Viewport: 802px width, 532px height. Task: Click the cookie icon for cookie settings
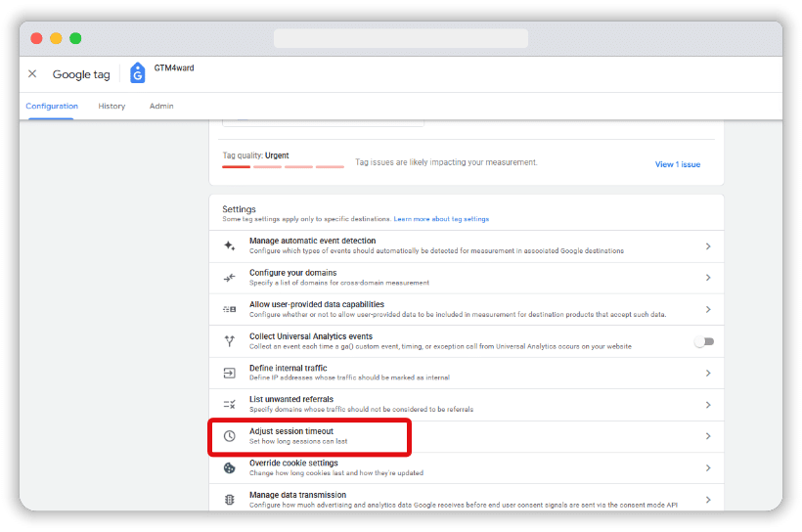coord(230,468)
